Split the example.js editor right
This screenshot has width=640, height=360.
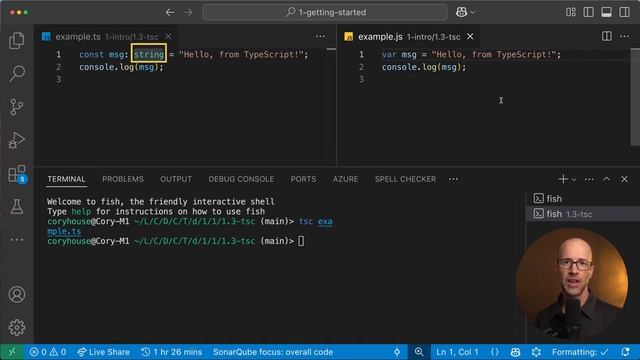tap(607, 36)
